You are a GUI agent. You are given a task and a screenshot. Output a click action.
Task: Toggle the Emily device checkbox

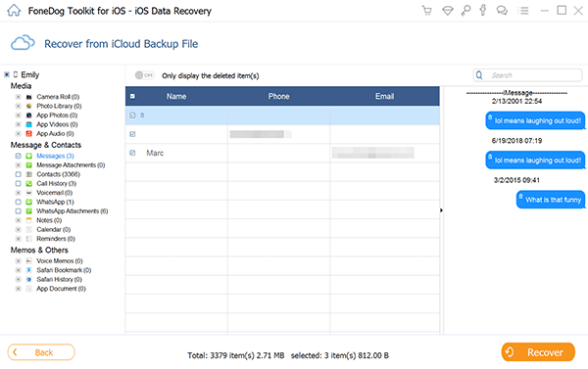[x=7, y=74]
